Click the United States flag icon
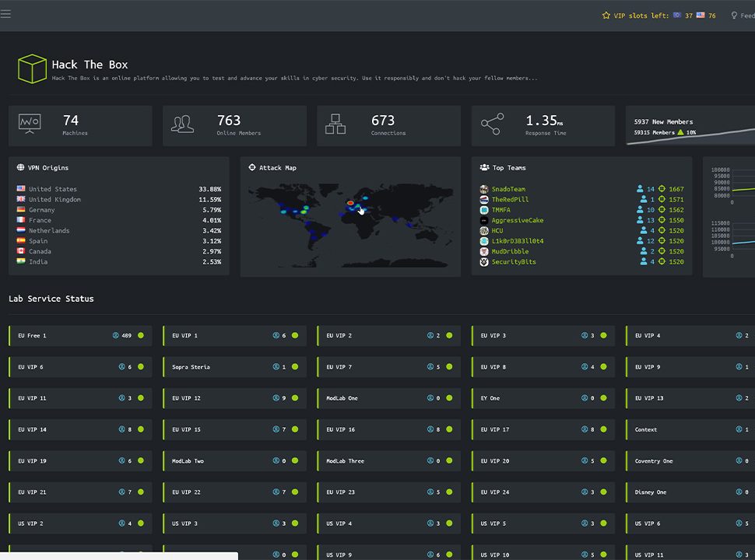The width and height of the screenshot is (755, 560). tap(21, 188)
